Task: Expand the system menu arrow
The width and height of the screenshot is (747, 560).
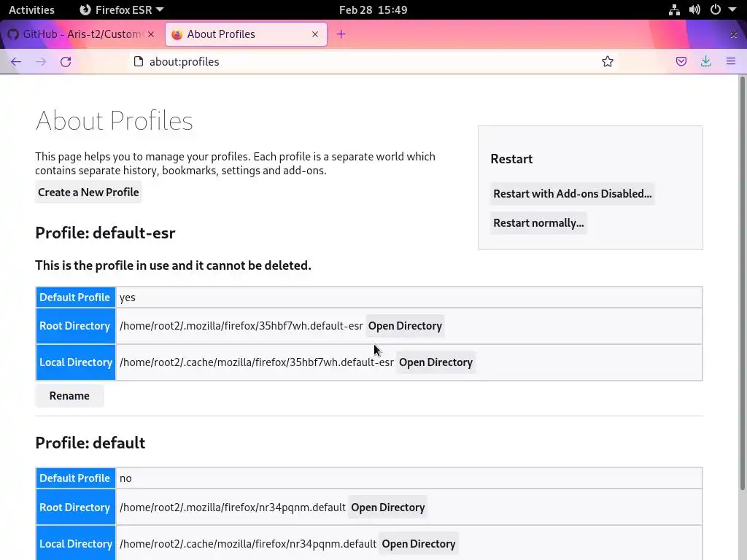Action: [x=732, y=9]
